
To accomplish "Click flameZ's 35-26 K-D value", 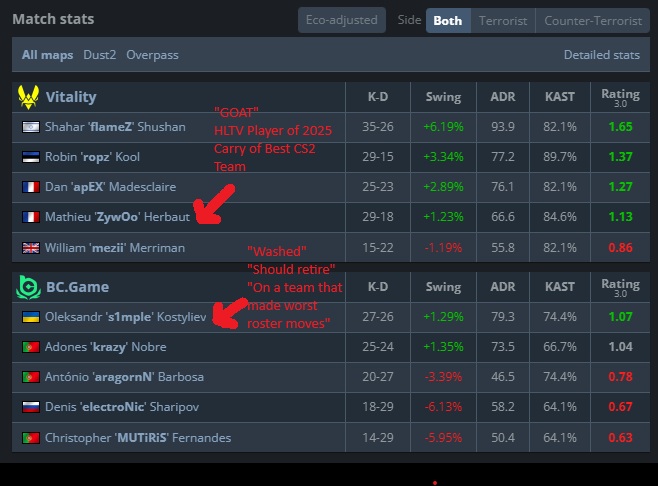I will click(x=378, y=127).
